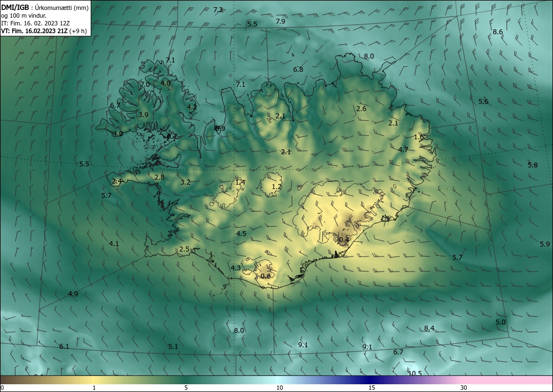Viewport: 553px width, 392px height.
Task: Click the 4.1 value southwest of Iceland
Action: pos(114,244)
